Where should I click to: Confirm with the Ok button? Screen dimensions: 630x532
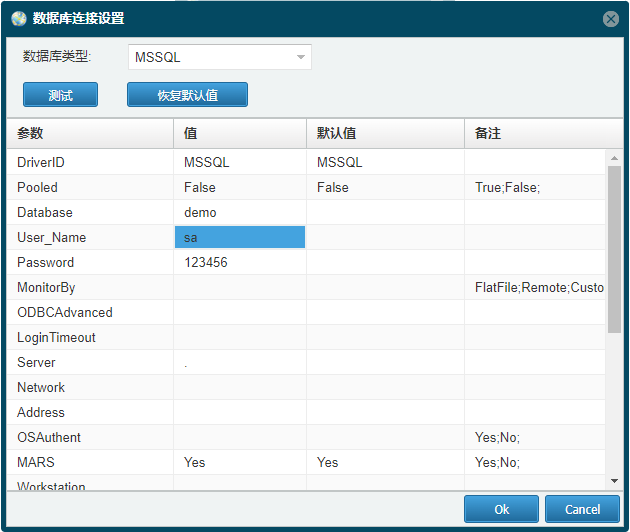point(501,509)
